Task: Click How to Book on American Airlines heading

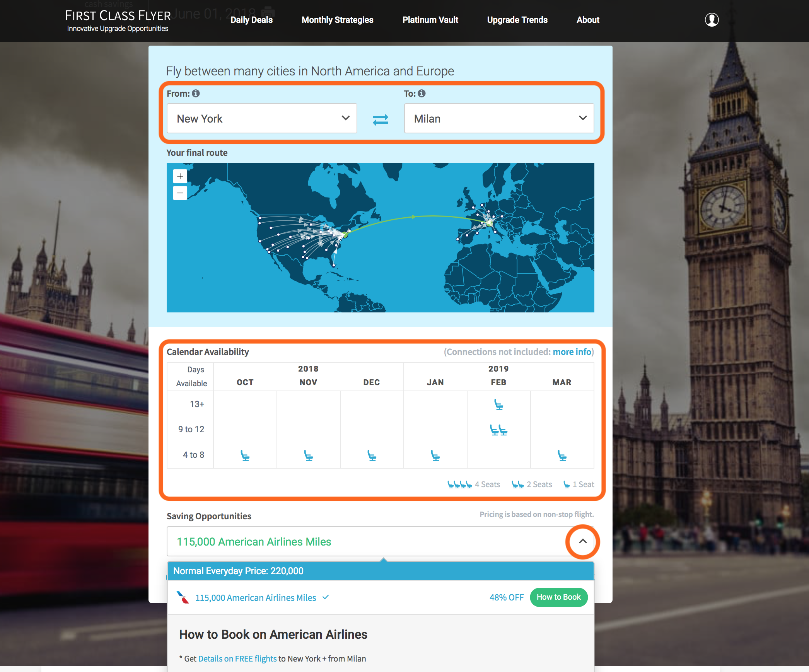Action: pos(273,634)
